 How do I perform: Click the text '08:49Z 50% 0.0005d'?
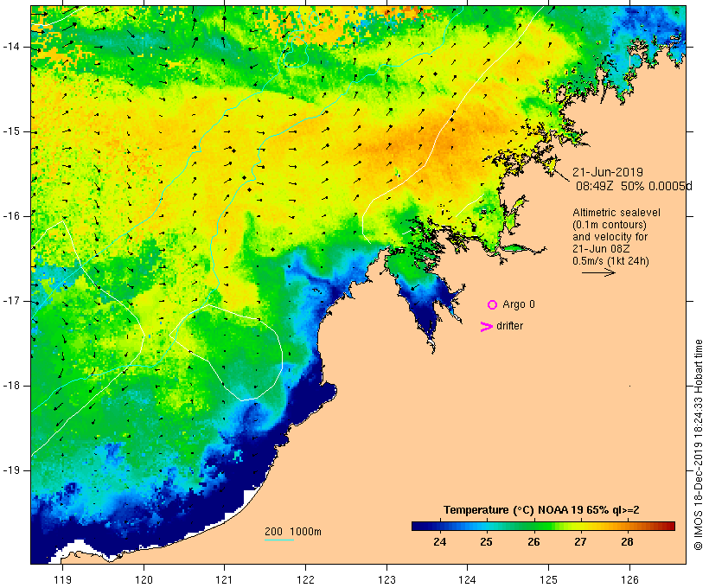point(634,186)
